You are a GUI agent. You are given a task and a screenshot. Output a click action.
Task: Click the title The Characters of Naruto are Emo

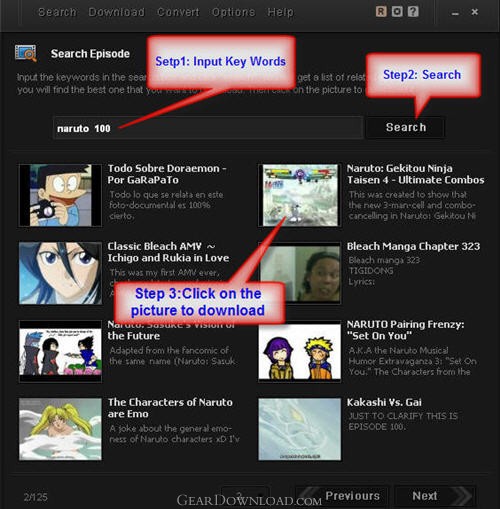(170, 408)
